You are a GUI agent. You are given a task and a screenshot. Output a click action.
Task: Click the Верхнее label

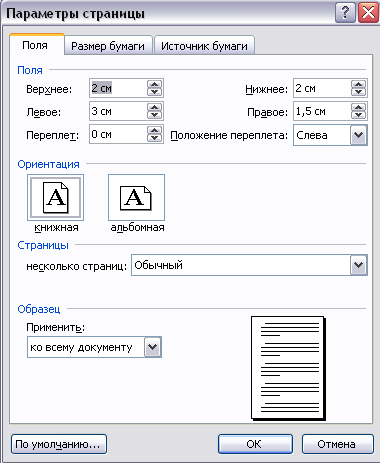[x=49, y=89]
